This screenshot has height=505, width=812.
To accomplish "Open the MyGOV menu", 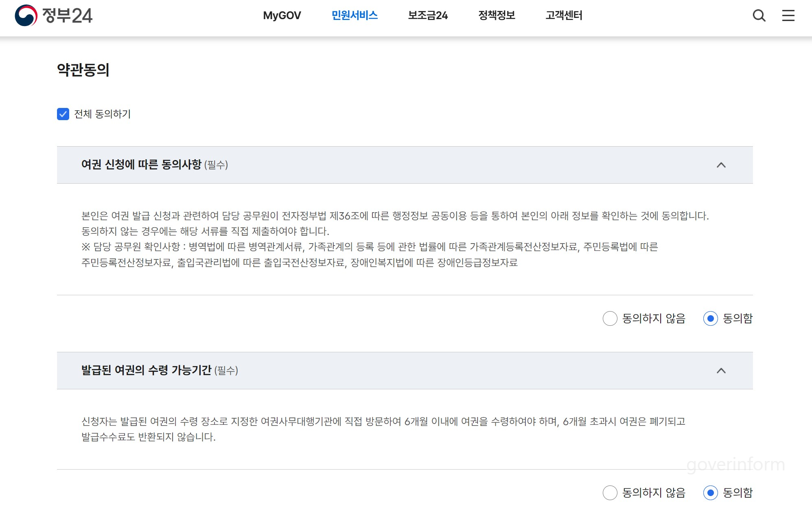I will click(282, 15).
